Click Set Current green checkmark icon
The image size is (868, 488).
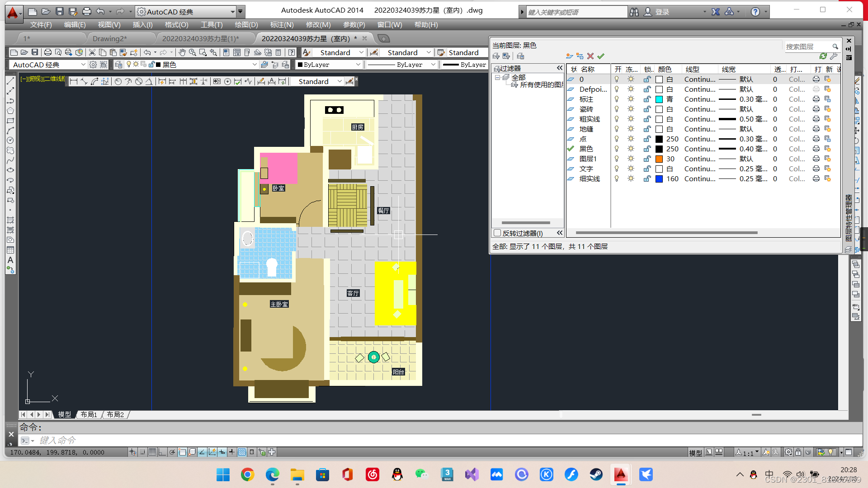[x=601, y=56]
